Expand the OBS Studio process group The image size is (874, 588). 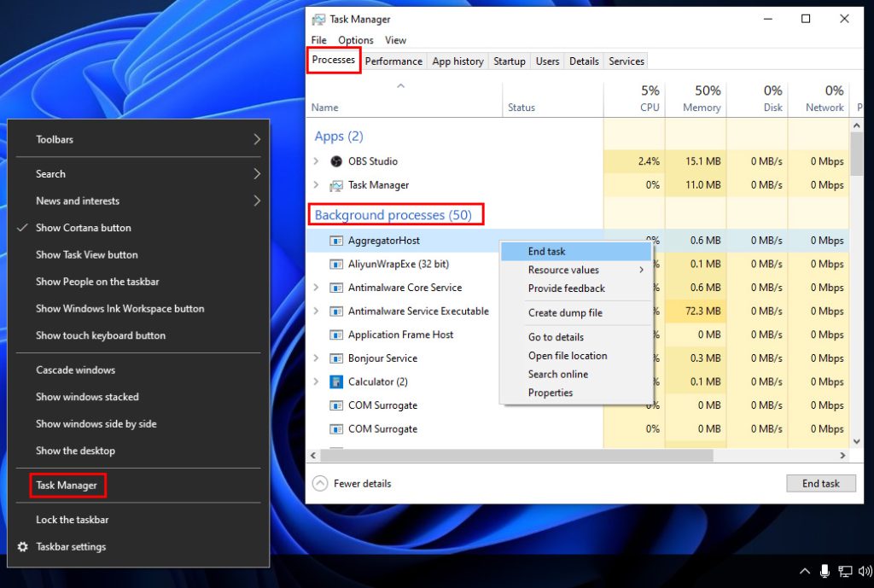coord(316,161)
